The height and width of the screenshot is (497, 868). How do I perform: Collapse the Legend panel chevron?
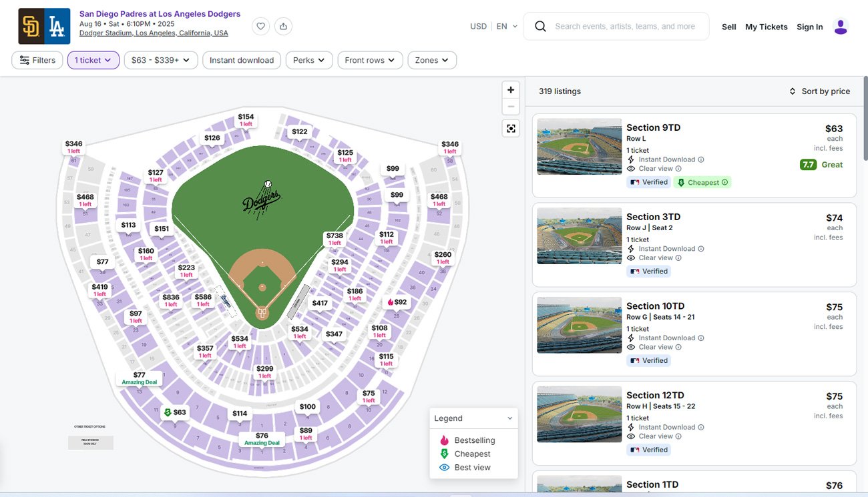point(510,418)
